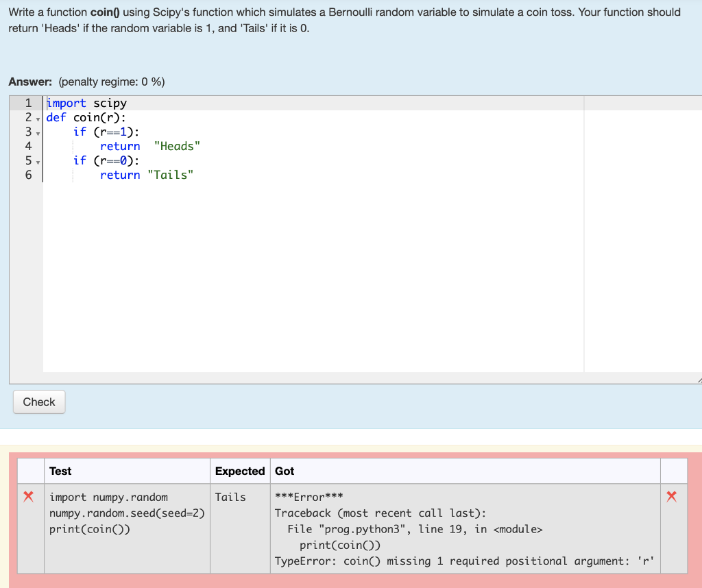Collapse the if r==1 block on line 3
Image resolution: width=702 pixels, height=588 pixels.
(x=37, y=134)
